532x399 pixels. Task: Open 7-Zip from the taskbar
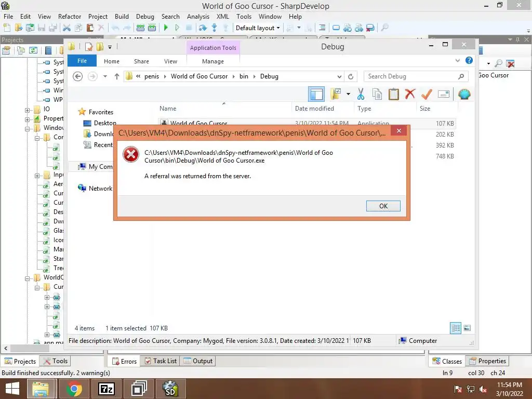click(106, 389)
